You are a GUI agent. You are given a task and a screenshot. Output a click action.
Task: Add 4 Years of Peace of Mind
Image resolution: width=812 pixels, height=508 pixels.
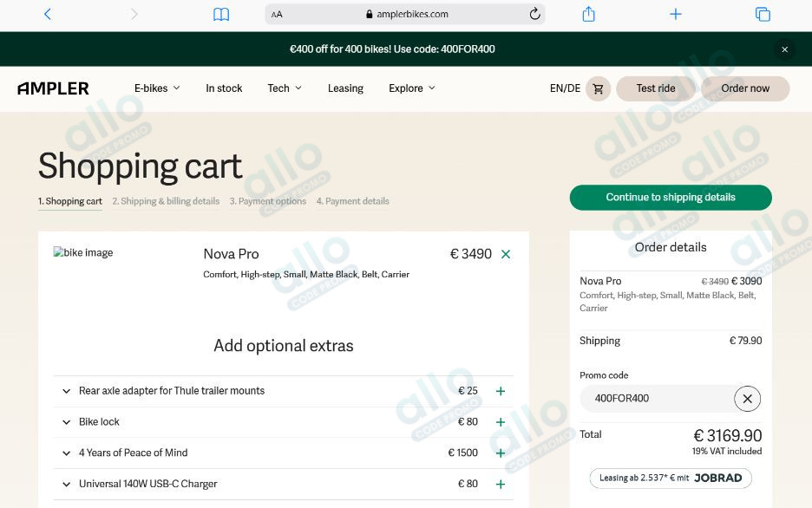pos(501,453)
